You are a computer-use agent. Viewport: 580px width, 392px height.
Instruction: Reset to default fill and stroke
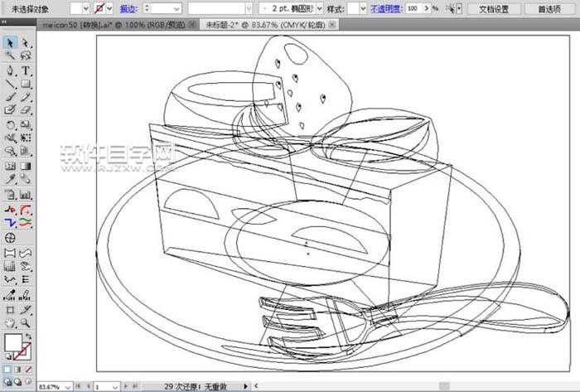coord(7,356)
